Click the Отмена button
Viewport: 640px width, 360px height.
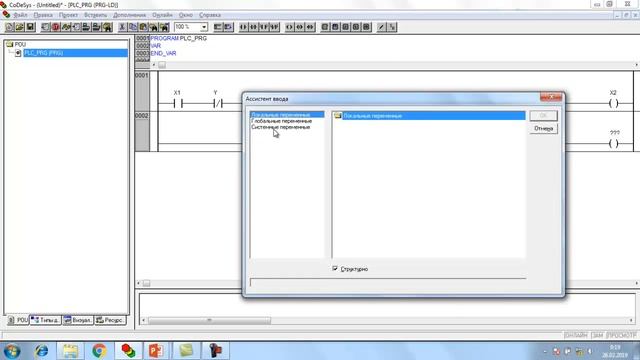pos(543,129)
